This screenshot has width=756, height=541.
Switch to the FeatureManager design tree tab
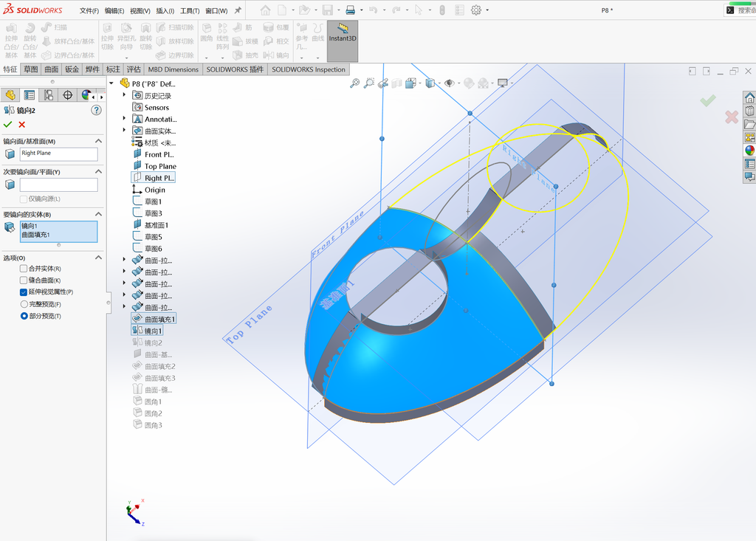[10, 95]
